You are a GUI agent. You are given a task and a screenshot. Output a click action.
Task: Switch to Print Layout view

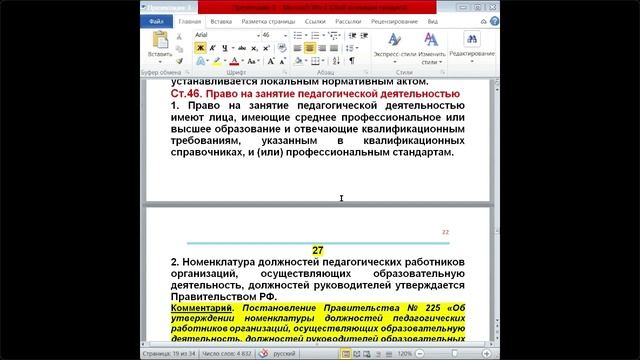pyautogui.click(x=346, y=354)
